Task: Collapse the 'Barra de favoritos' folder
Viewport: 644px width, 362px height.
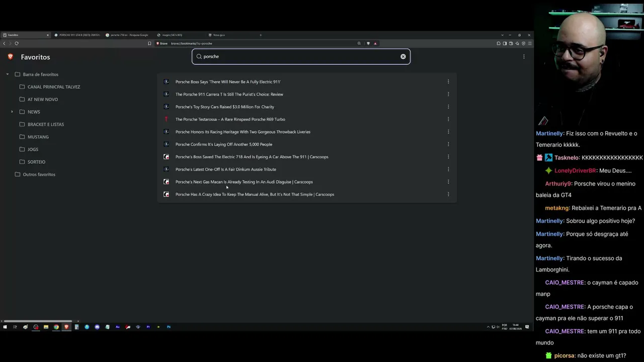Action: (8, 74)
